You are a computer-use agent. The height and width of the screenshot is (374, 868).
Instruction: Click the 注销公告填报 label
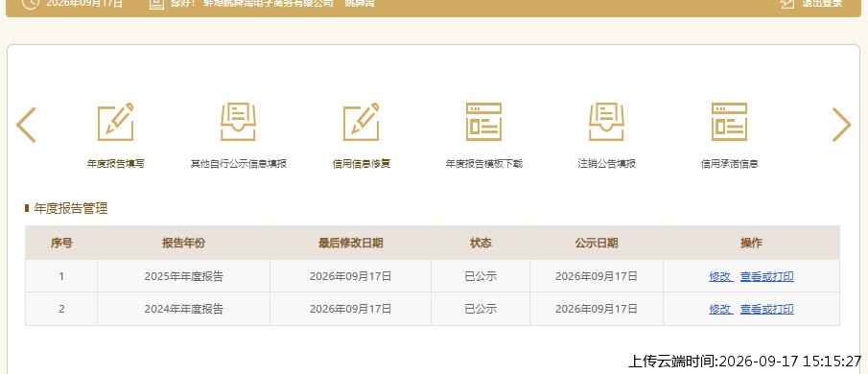[x=607, y=164]
